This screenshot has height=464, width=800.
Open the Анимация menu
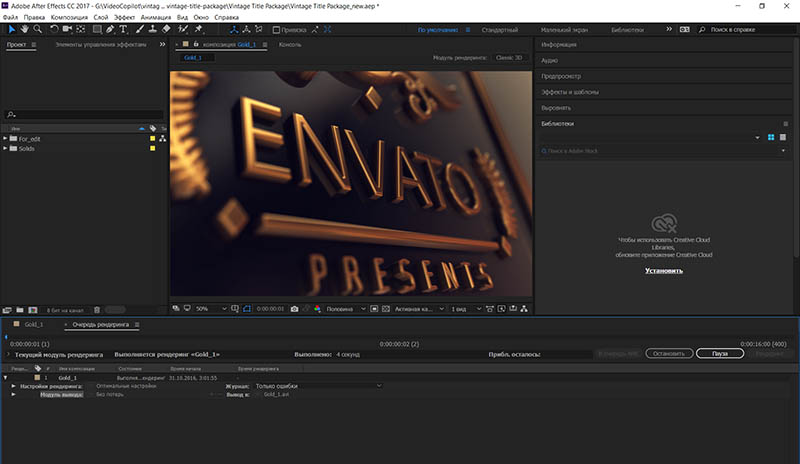point(156,17)
